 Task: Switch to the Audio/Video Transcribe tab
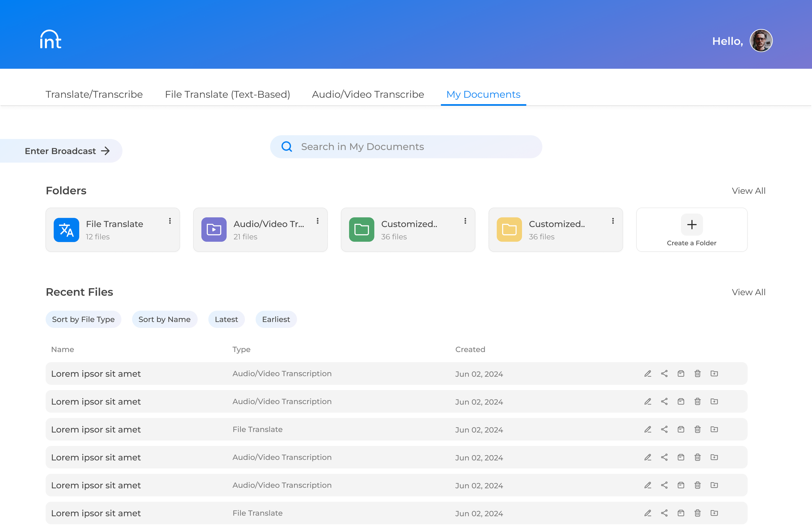click(x=368, y=94)
